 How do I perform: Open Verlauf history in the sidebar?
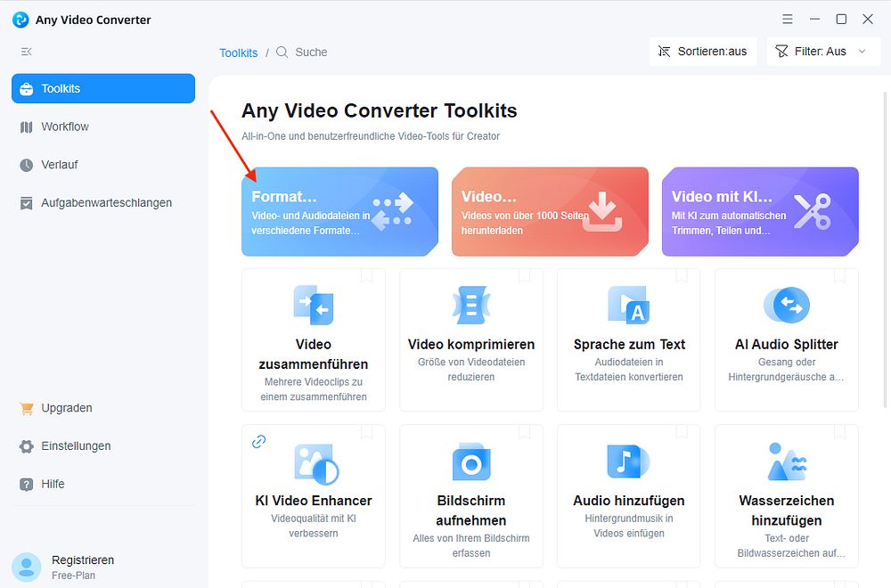coord(102,165)
